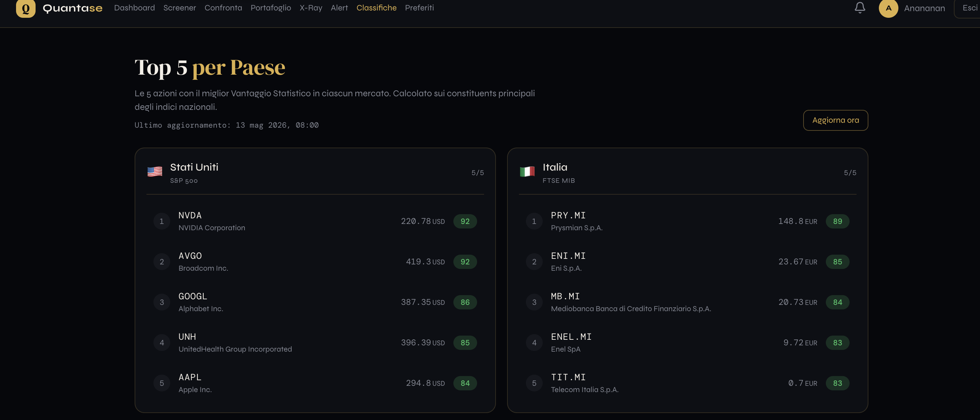Image resolution: width=980 pixels, height=420 pixels.
Task: Click the UNH price 396.39 USD
Action: [x=423, y=343]
